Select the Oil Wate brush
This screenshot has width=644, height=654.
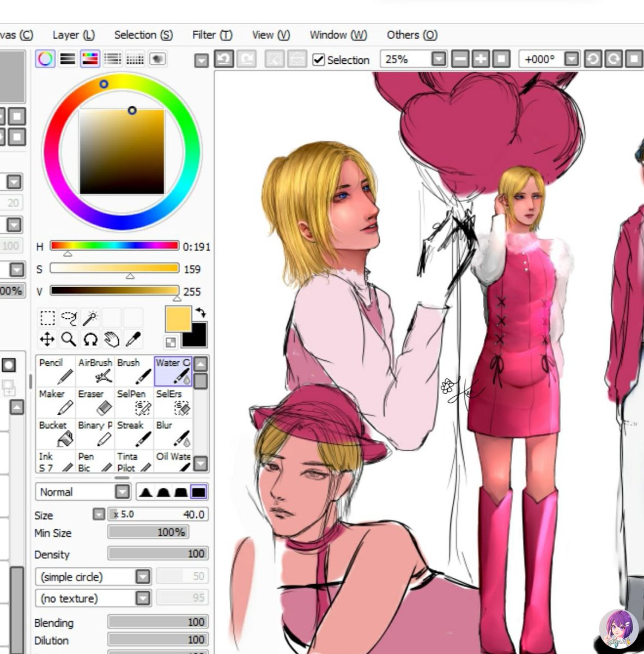click(x=173, y=461)
